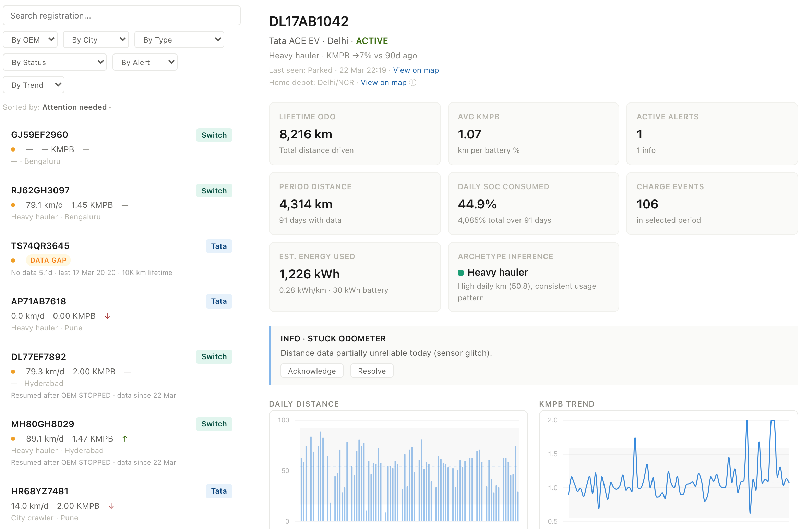Focus the Search registration field
This screenshot has height=532, width=801.
click(x=122, y=16)
